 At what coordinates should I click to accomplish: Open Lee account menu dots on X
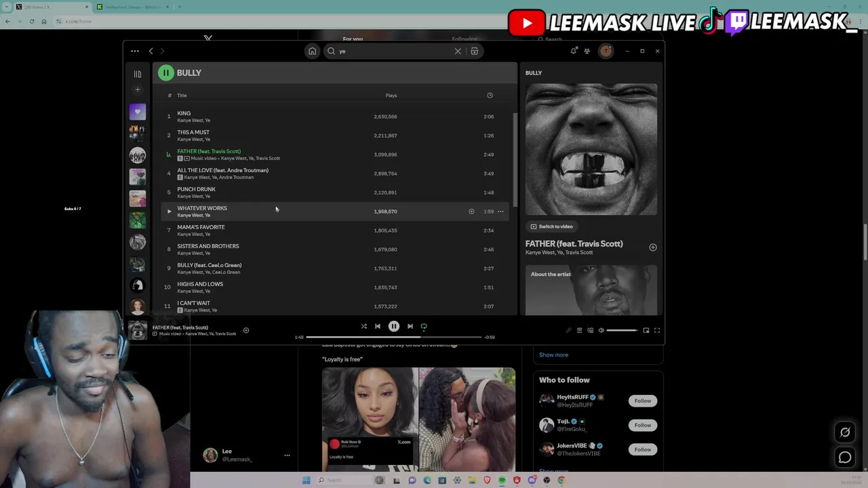[287, 455]
